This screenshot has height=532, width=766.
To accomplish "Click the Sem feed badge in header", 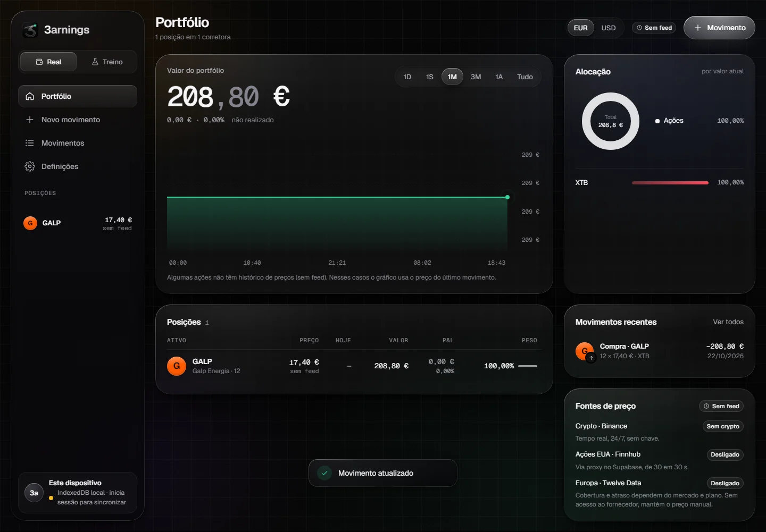I will coord(654,28).
